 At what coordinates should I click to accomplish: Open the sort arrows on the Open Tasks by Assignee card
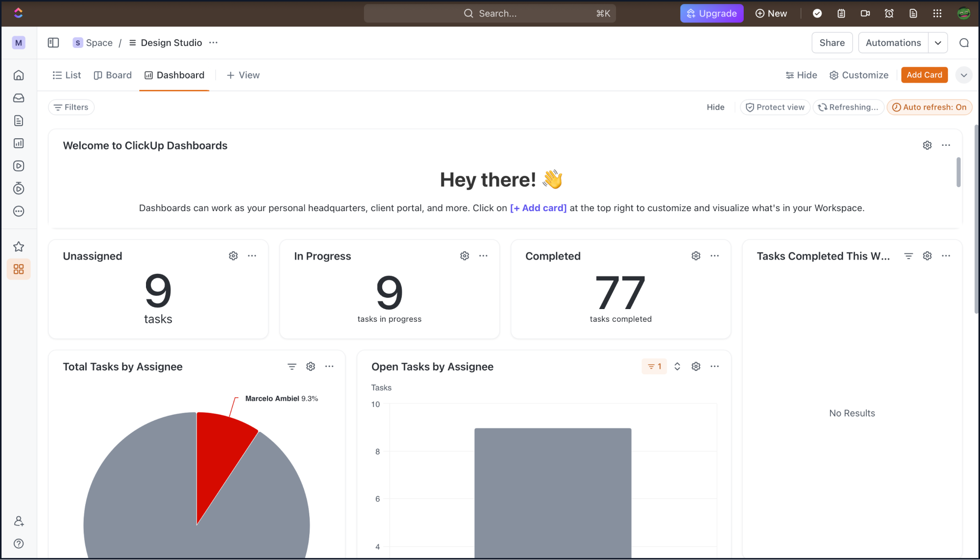click(x=677, y=367)
